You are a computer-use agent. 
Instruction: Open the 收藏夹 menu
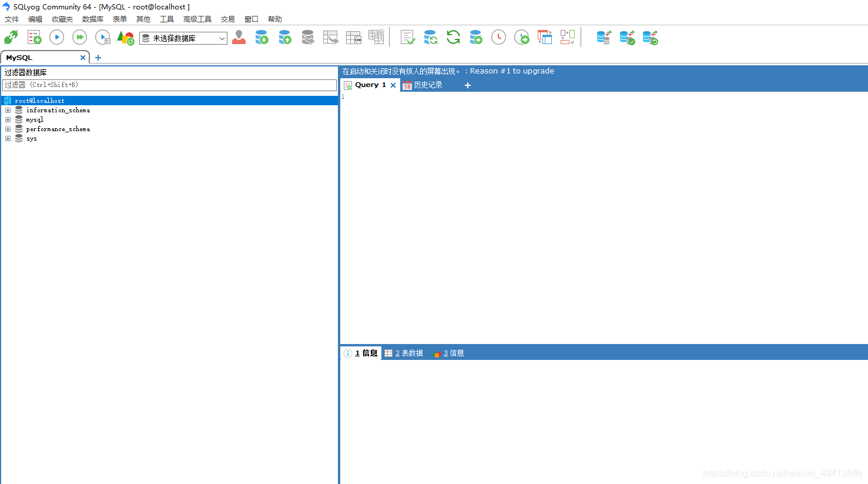62,19
